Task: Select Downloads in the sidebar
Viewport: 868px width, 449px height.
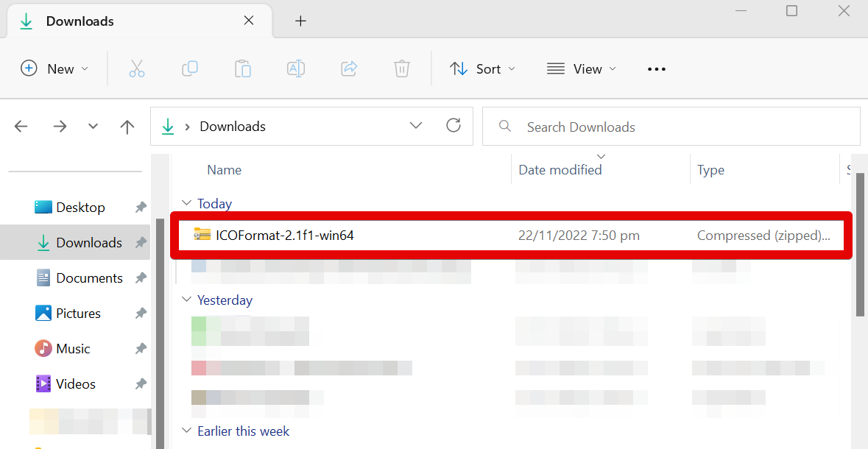Action: click(75, 242)
